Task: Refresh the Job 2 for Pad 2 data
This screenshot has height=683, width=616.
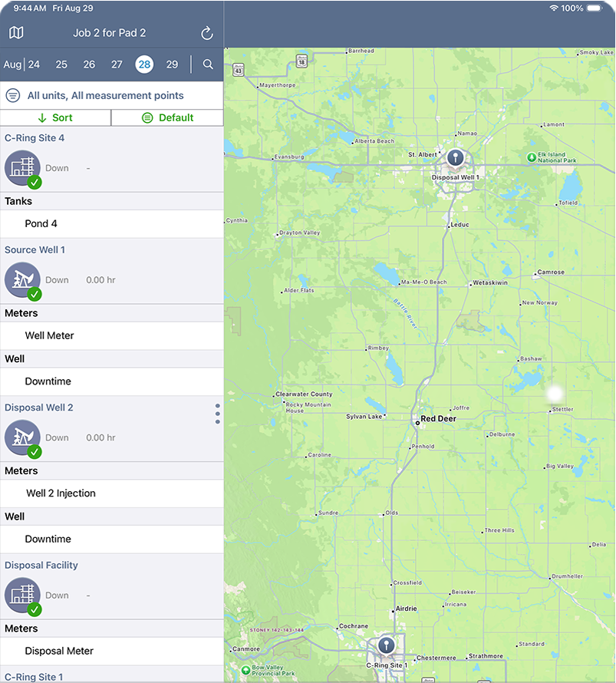Action: [206, 33]
